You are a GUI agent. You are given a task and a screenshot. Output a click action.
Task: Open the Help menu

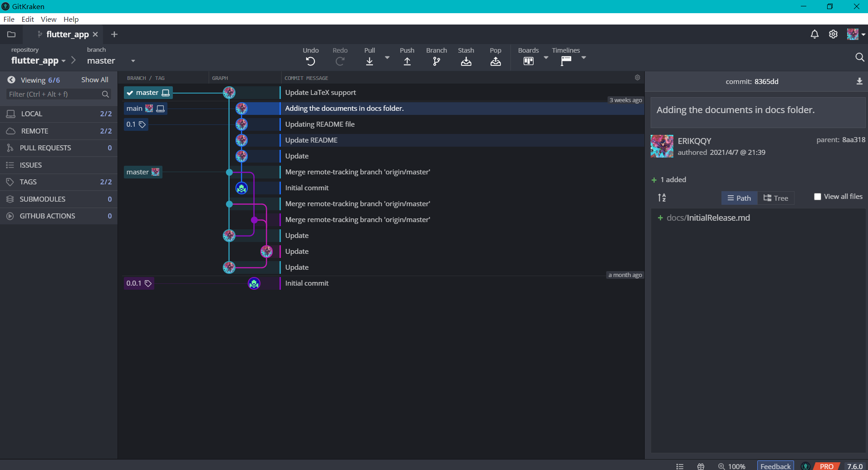pos(71,19)
